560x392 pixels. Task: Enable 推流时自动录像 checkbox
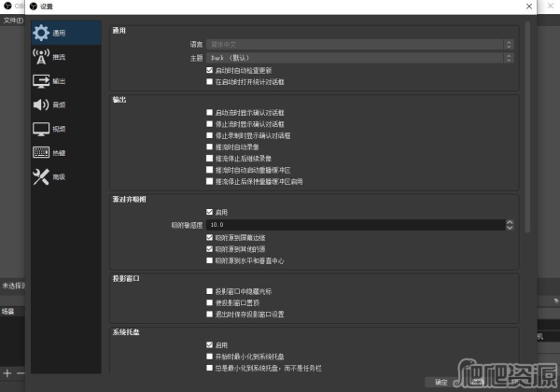(209, 147)
